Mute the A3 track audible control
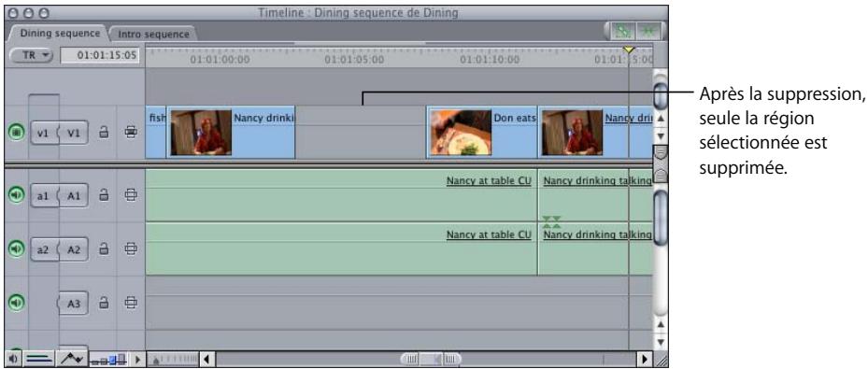The height and width of the screenshot is (369, 868). pyautogui.click(x=17, y=303)
